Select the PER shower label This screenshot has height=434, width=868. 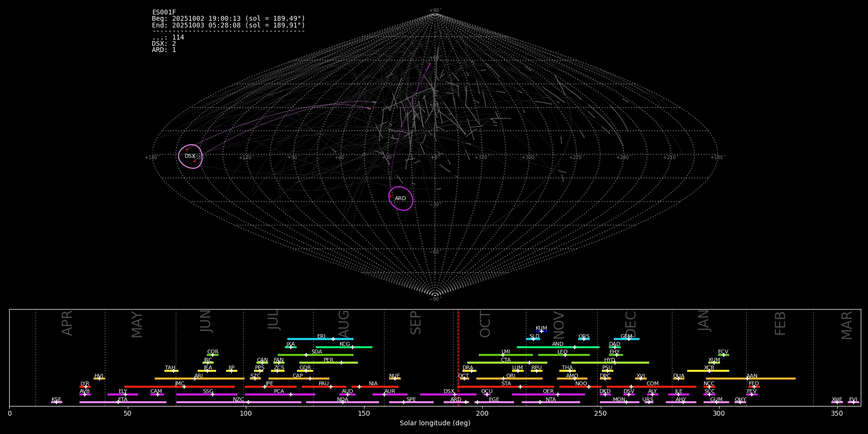pyautogui.click(x=328, y=360)
